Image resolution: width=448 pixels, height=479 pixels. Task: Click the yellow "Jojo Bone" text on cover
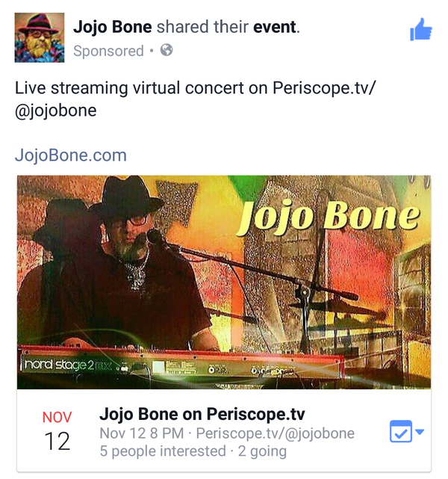point(329,217)
